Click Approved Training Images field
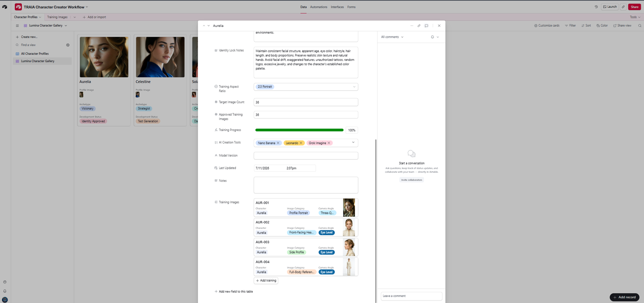644x303 pixels. [306, 115]
